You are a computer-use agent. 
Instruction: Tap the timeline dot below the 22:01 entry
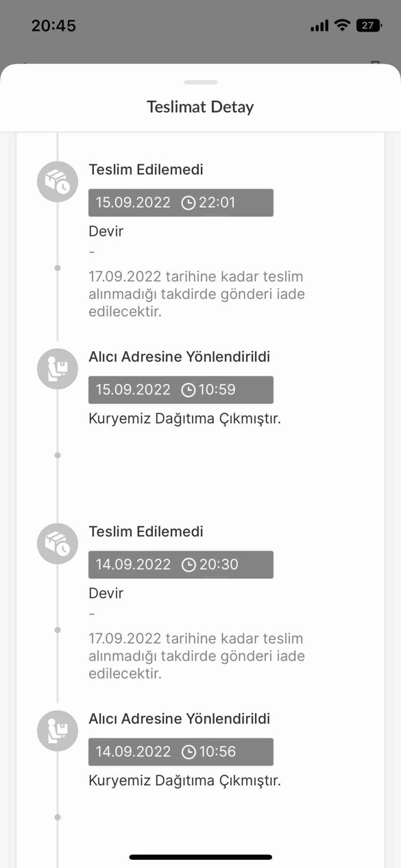(58, 268)
